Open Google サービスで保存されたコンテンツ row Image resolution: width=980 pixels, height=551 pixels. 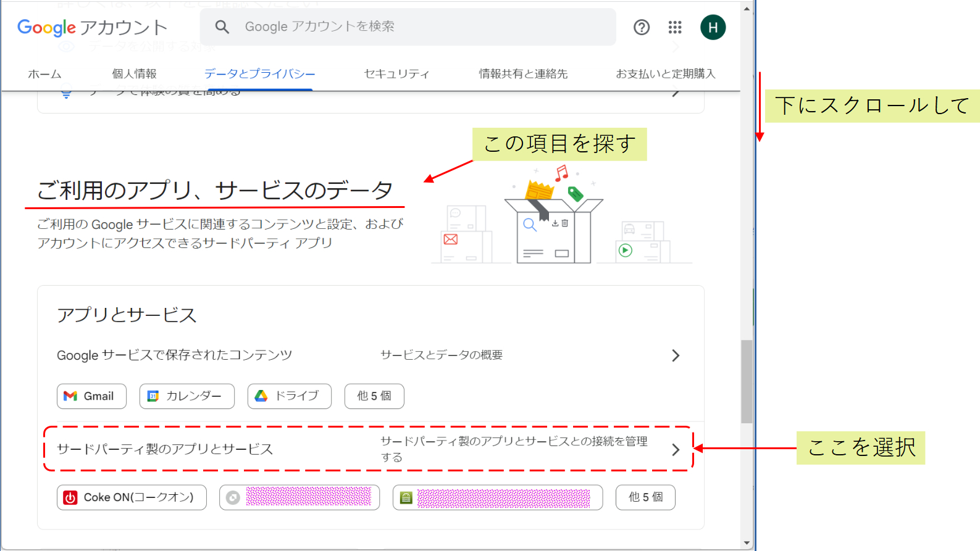tap(369, 355)
